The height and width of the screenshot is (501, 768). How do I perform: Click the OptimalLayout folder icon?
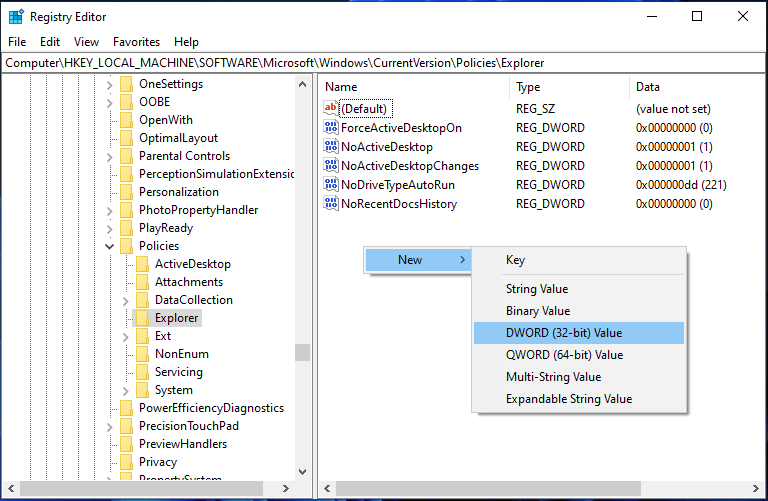(126, 138)
